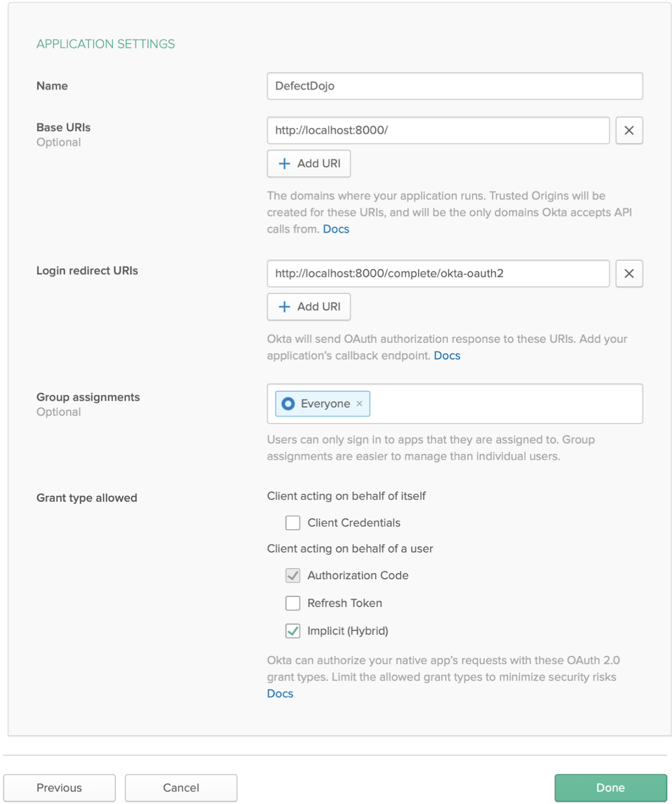Open Docs link for callback endpoint

click(x=447, y=355)
